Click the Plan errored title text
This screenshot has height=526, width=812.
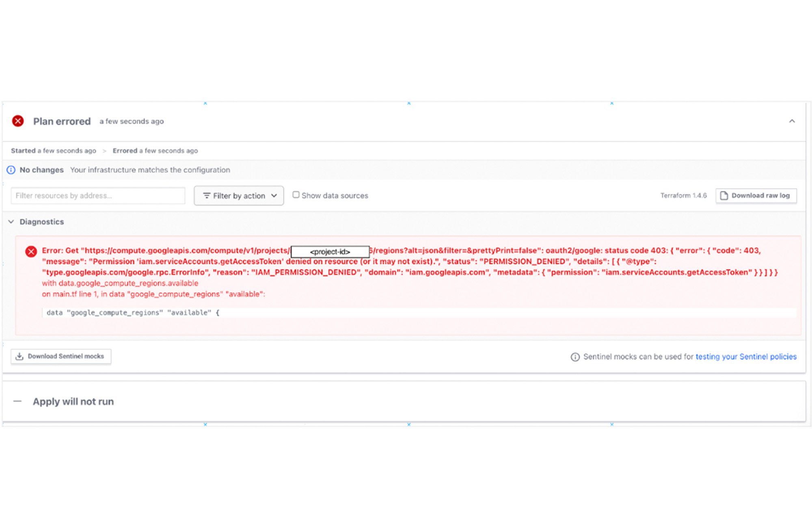pos(62,121)
